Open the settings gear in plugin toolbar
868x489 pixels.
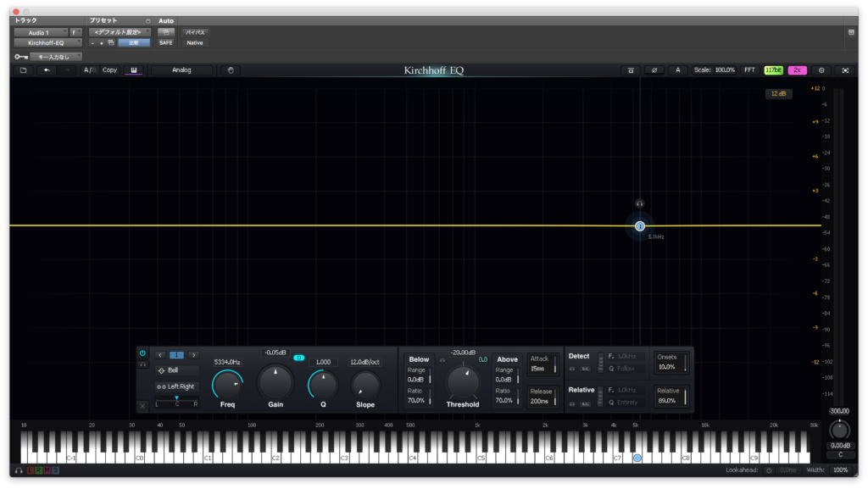click(x=821, y=70)
